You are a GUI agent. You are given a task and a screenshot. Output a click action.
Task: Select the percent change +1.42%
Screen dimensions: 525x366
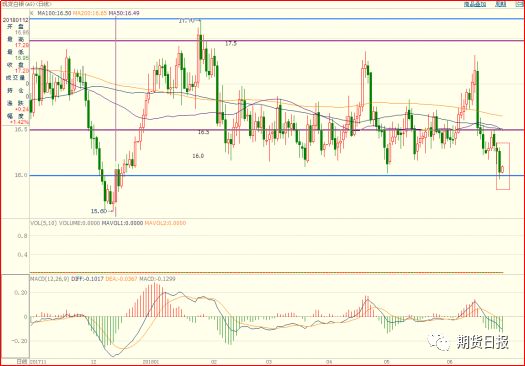19,122
